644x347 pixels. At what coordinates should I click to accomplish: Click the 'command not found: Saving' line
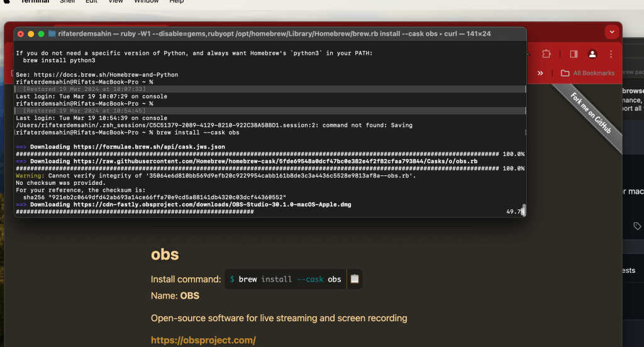click(214, 125)
